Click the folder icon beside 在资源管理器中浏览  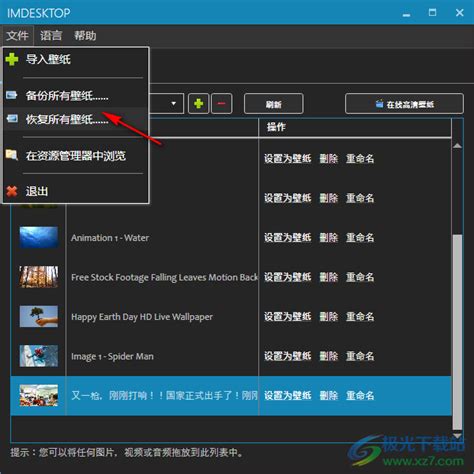12,155
